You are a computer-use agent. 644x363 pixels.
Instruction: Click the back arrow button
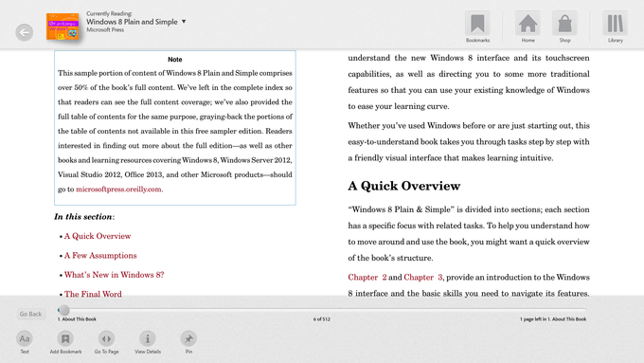(25, 32)
